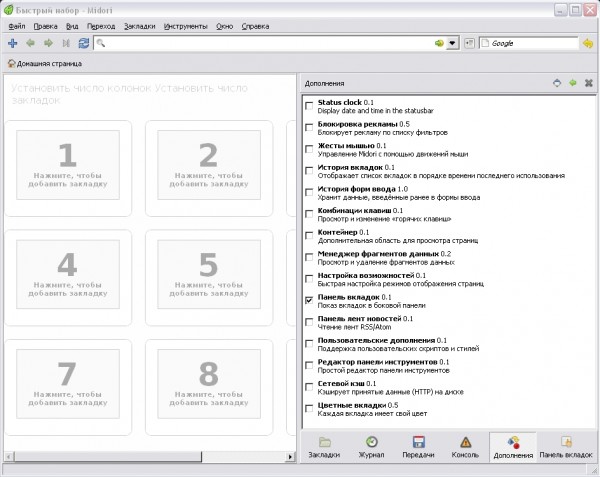Go forward with the right arrow icon

(48, 43)
